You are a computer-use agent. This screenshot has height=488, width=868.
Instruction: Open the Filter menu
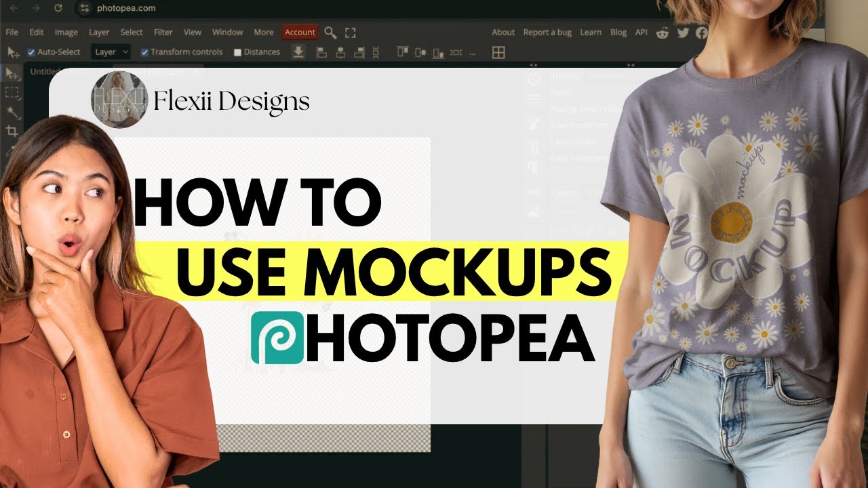pos(163,32)
